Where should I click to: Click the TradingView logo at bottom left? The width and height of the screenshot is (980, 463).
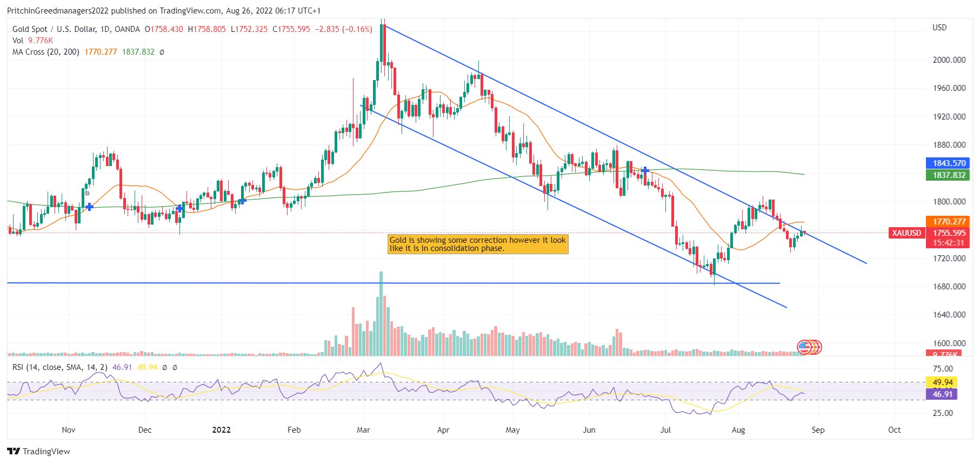pyautogui.click(x=39, y=451)
